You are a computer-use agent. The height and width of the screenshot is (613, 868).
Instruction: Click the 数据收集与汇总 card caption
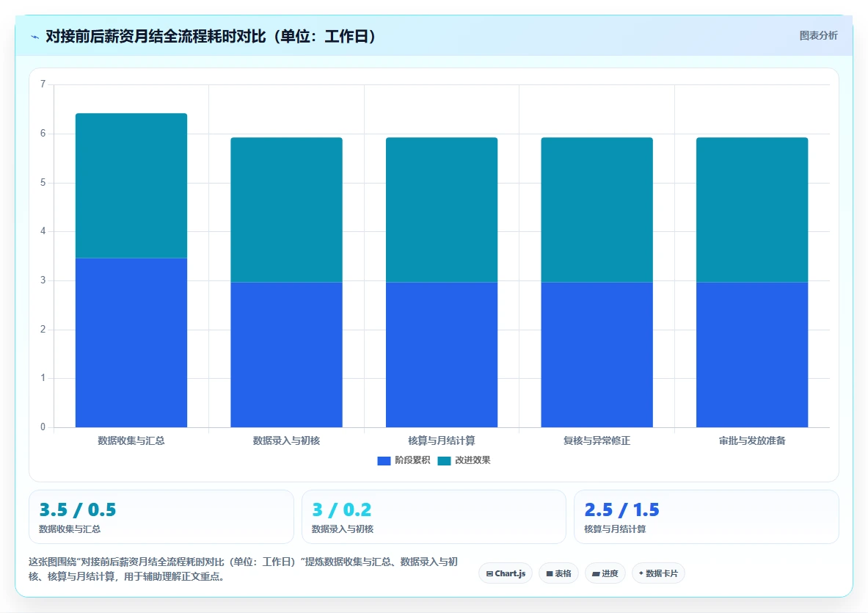pos(70,529)
